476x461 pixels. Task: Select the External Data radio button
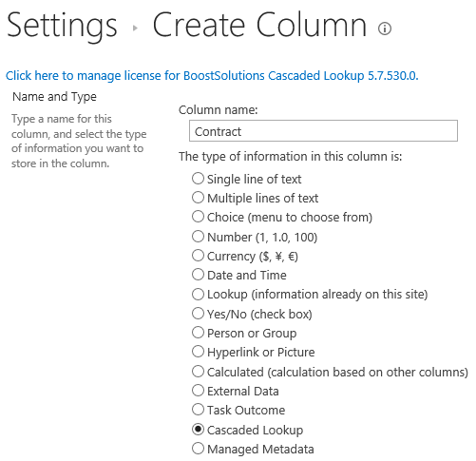pos(198,391)
